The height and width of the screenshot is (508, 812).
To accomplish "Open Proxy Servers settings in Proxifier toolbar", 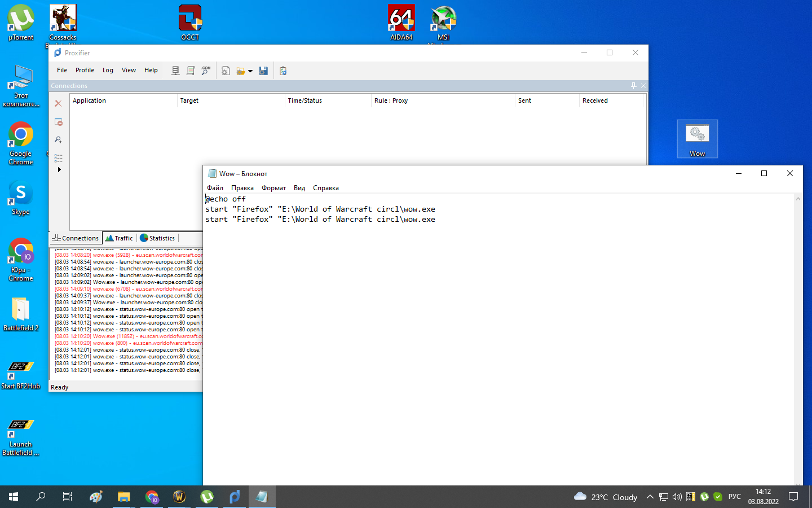I will [x=175, y=71].
